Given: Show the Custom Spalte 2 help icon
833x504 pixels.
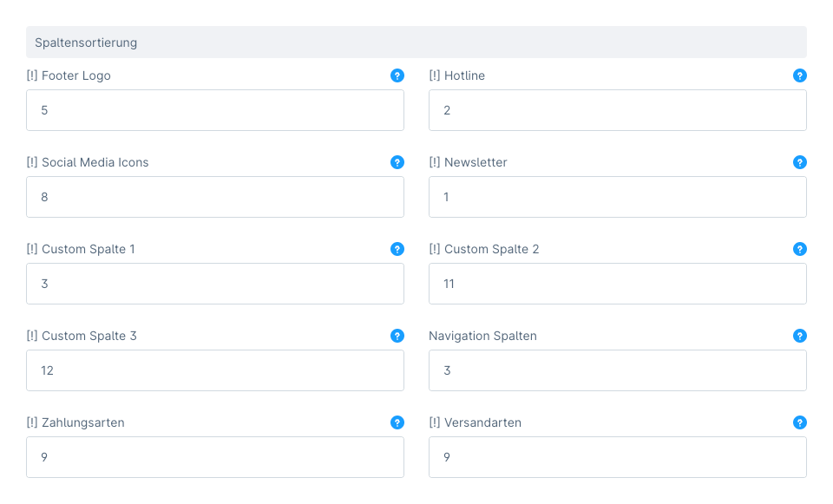Looking at the screenshot, I should click(800, 249).
